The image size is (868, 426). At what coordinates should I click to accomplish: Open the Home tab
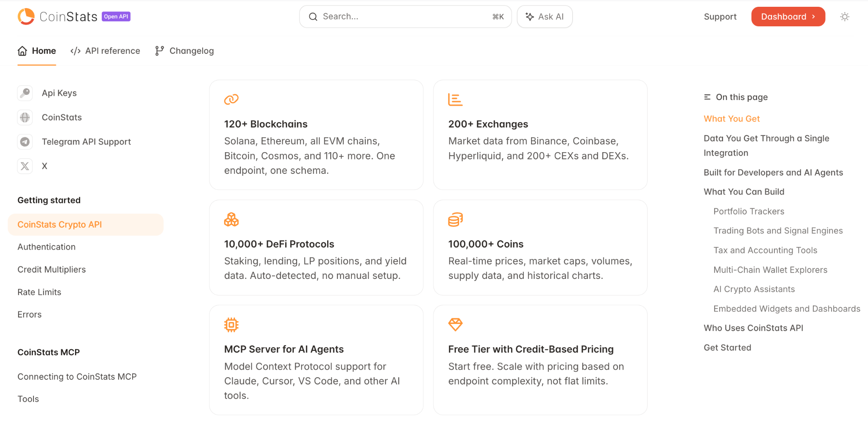click(37, 51)
